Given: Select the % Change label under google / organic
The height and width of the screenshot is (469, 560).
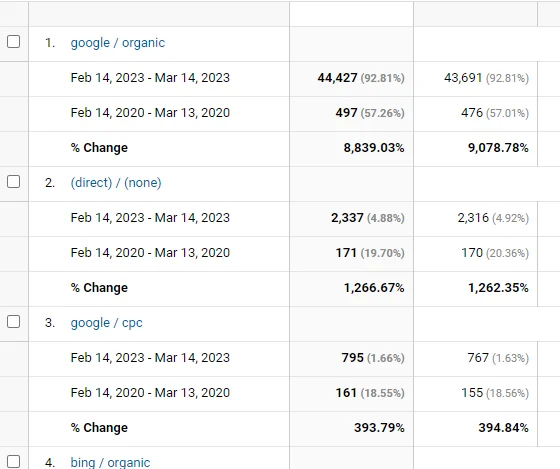Looking at the screenshot, I should pos(99,148).
